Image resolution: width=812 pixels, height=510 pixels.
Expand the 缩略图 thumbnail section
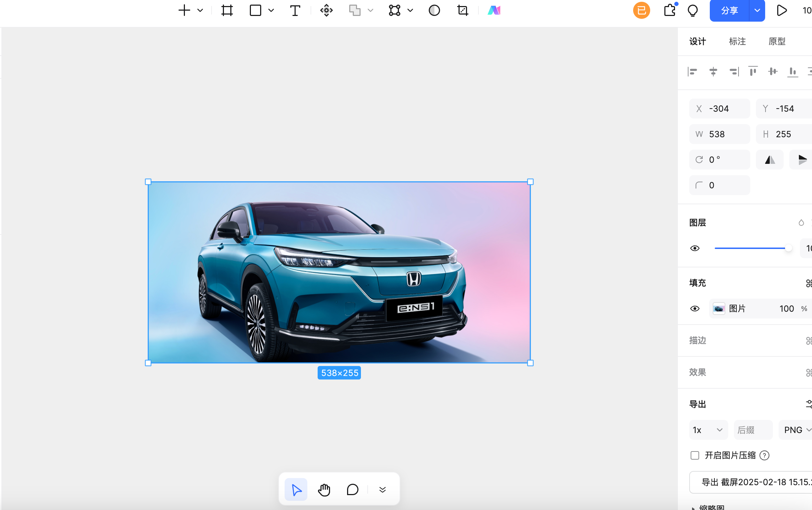point(693,508)
